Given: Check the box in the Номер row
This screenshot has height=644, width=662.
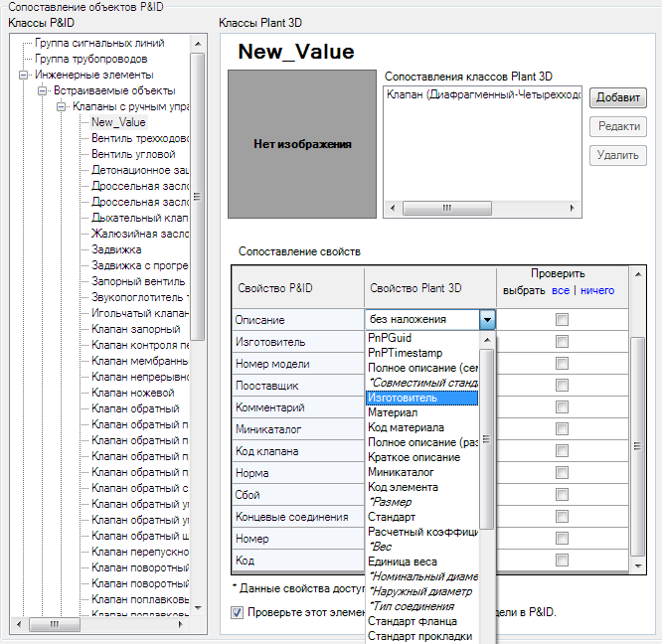Looking at the screenshot, I should tap(562, 539).
